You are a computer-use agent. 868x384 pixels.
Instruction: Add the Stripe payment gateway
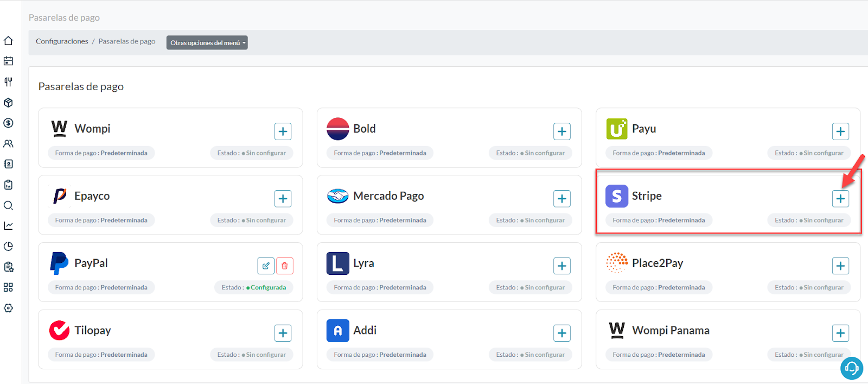pyautogui.click(x=840, y=199)
